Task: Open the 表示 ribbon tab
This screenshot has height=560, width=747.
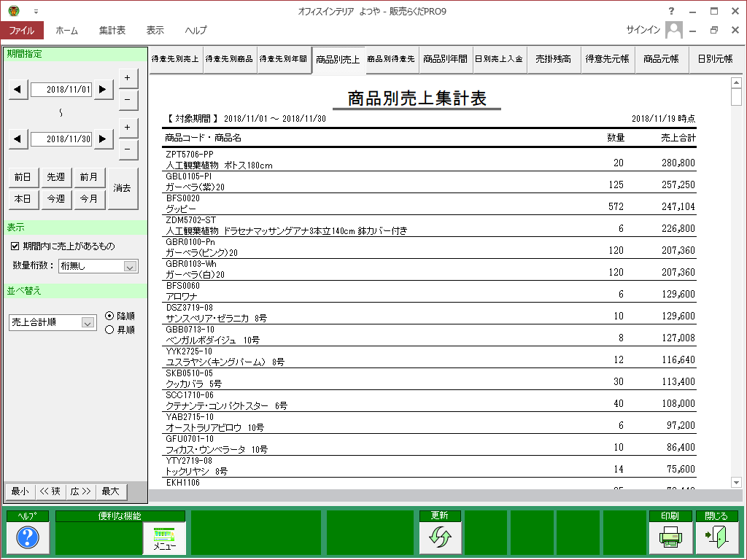Action: (x=155, y=30)
